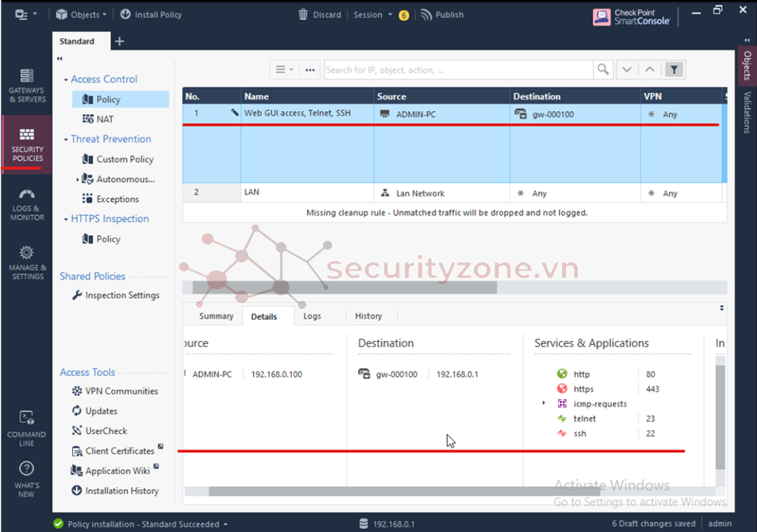757x532 pixels.
Task: Go to previous search result arrow
Action: [650, 70]
